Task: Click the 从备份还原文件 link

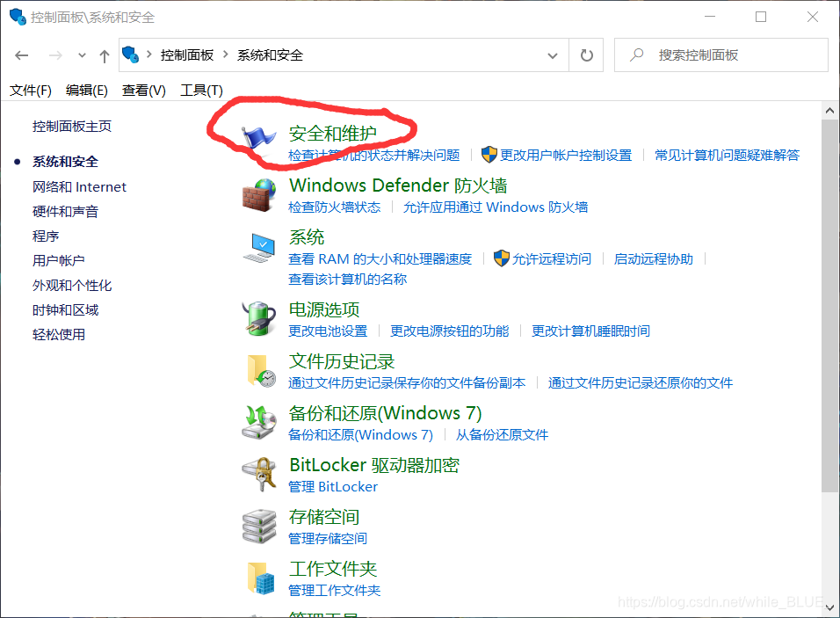Action: pyautogui.click(x=502, y=434)
